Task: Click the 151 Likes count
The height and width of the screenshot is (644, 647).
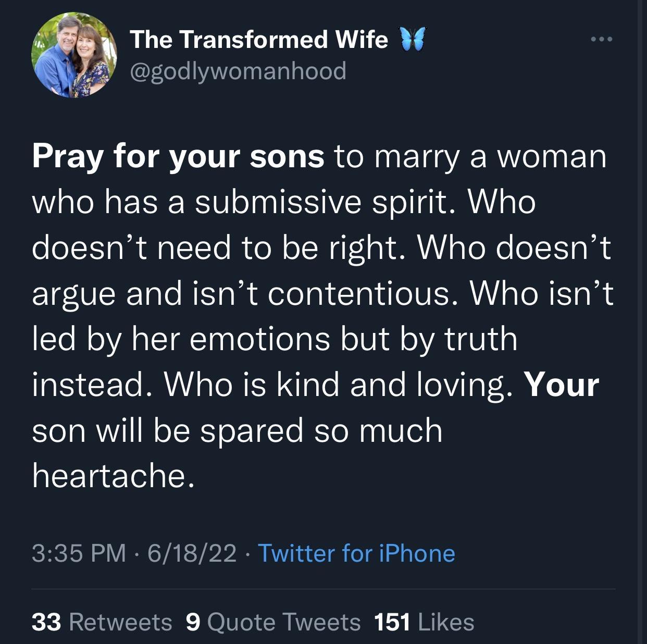Action: coord(423,621)
